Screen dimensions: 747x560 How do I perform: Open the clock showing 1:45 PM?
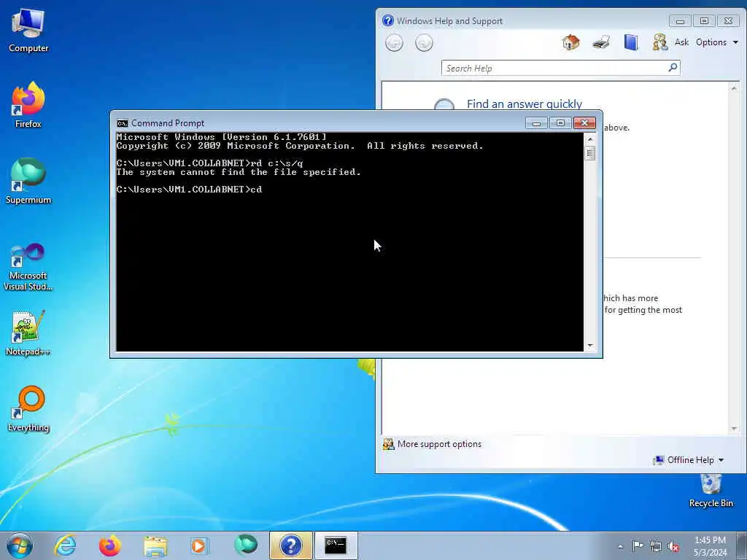pos(710,545)
